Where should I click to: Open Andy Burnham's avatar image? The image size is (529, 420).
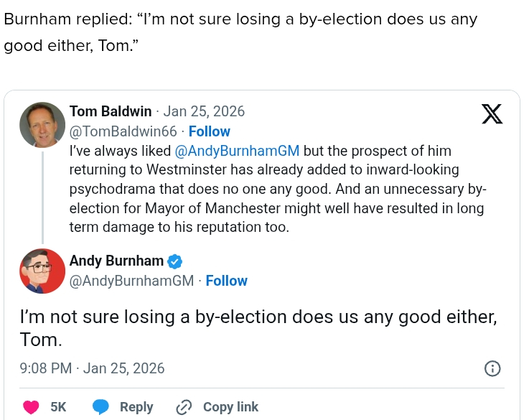[x=42, y=271]
